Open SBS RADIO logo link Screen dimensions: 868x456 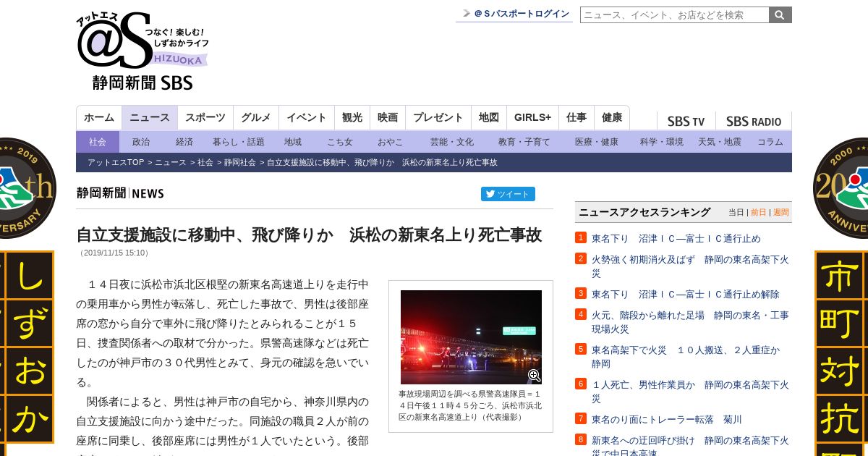[x=754, y=122]
